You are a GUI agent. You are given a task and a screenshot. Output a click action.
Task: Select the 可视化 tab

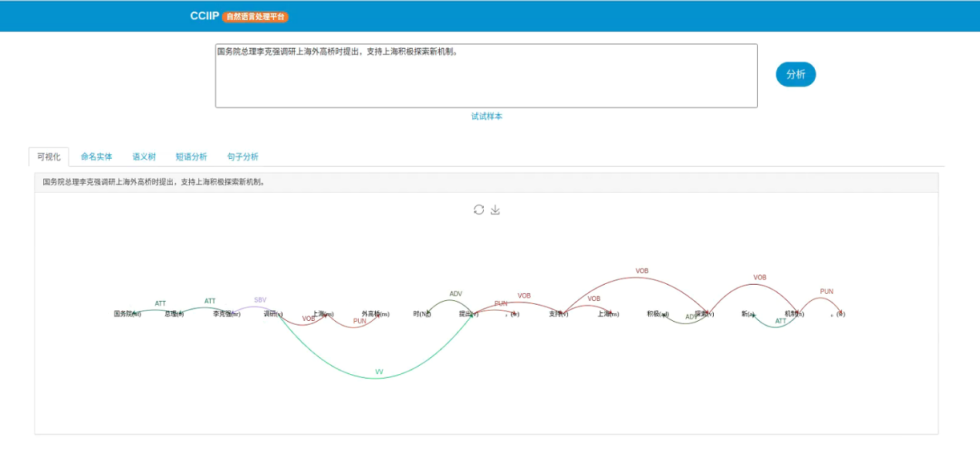tap(49, 157)
